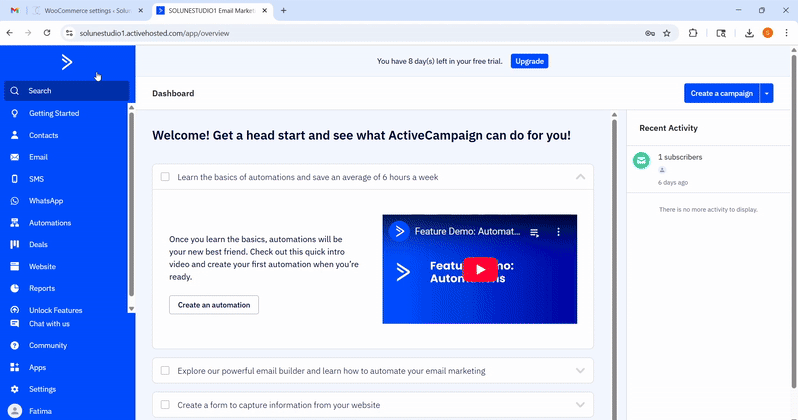798x420 pixels.
Task: Open Settings in the sidebar
Action: click(42, 389)
